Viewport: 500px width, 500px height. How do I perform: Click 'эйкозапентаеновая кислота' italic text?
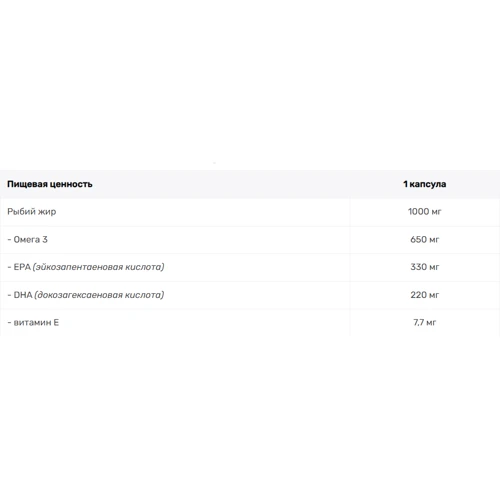point(98,267)
